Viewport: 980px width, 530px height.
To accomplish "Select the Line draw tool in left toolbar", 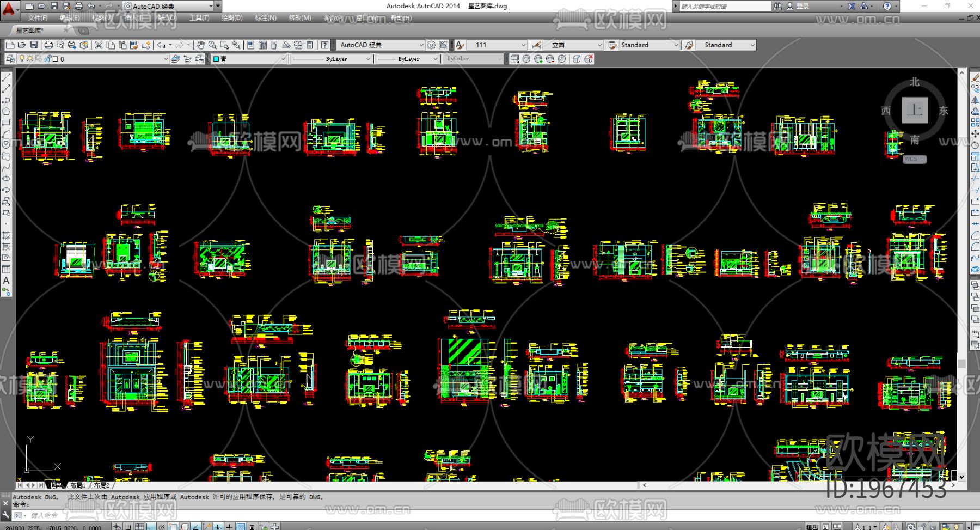I will tap(6, 78).
